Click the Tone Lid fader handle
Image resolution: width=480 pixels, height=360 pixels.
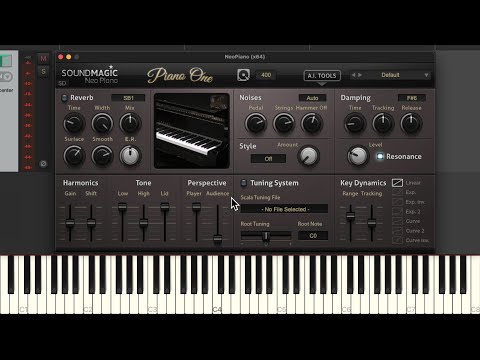tap(165, 207)
